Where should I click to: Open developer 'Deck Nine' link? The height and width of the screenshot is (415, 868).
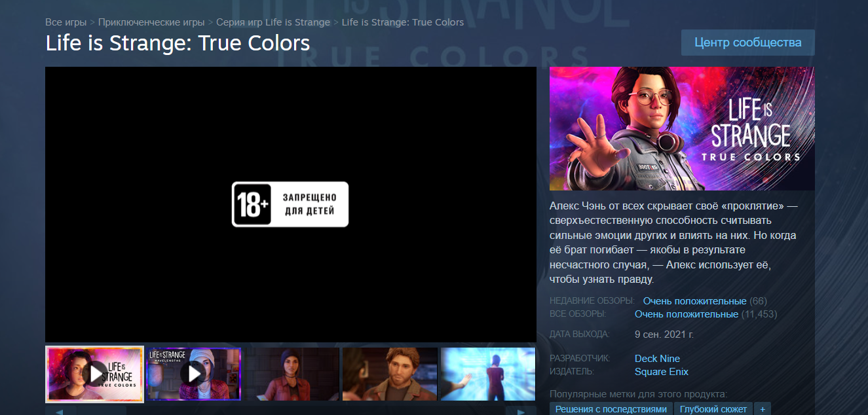click(657, 359)
